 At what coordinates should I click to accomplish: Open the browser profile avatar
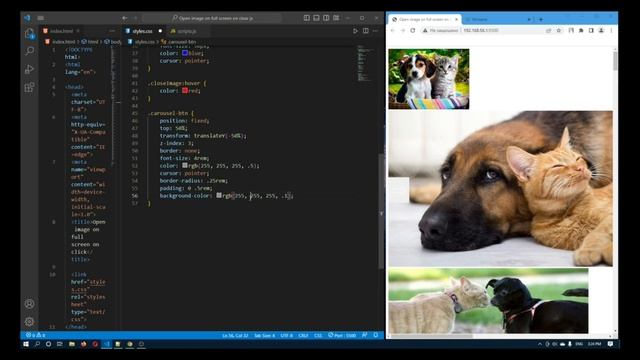point(601,31)
